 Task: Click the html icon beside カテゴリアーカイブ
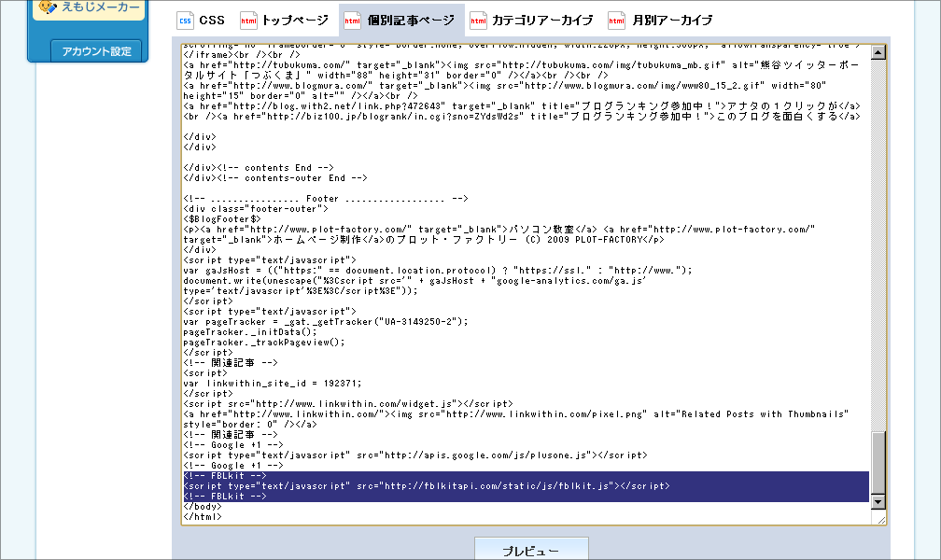pyautogui.click(x=478, y=21)
